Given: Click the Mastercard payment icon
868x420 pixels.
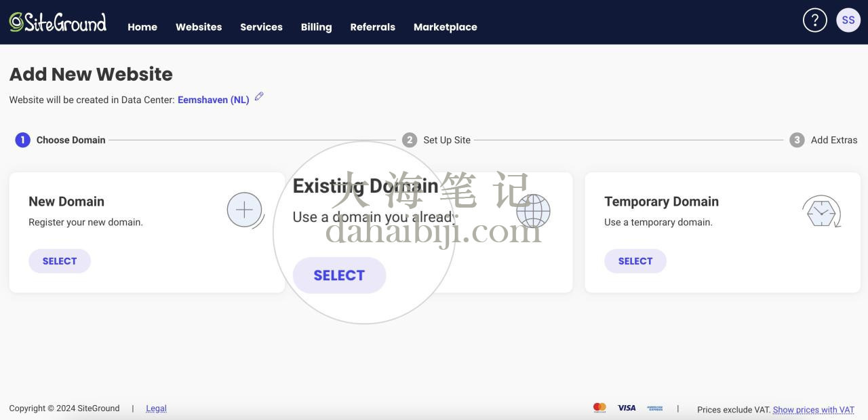Looking at the screenshot, I should coord(599,408).
